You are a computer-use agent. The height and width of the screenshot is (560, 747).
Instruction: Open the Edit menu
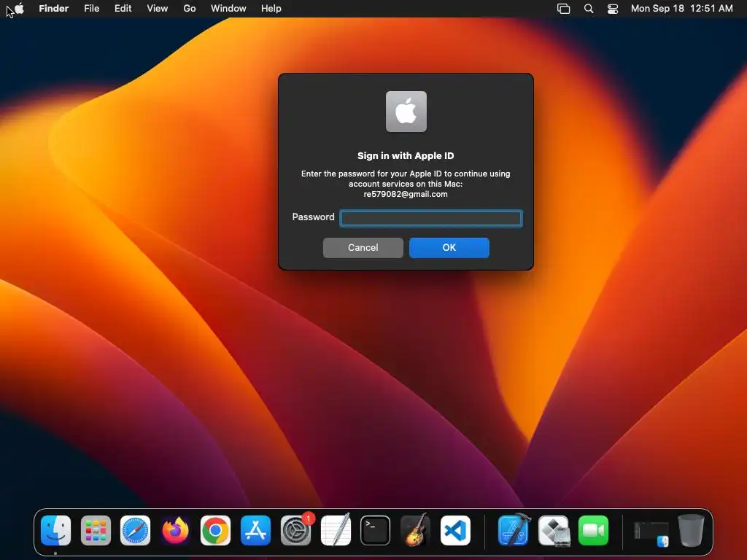pyautogui.click(x=123, y=9)
